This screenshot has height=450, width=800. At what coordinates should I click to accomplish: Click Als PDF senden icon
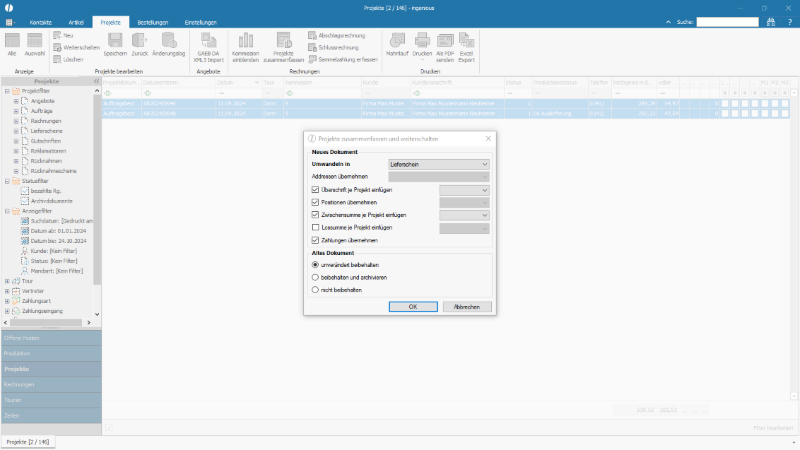pyautogui.click(x=445, y=40)
